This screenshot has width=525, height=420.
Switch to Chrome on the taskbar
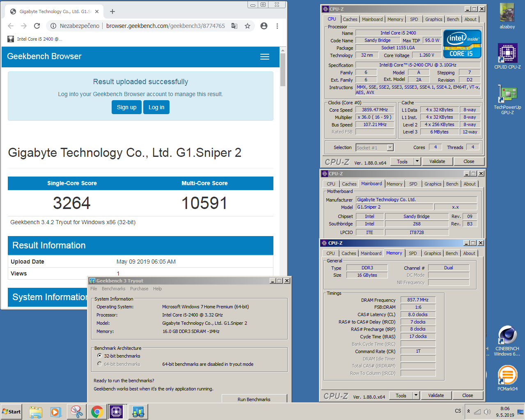(97, 411)
